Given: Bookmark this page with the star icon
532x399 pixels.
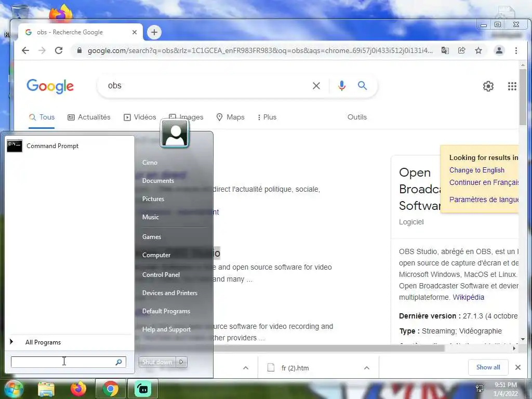Looking at the screenshot, I should click(x=478, y=50).
